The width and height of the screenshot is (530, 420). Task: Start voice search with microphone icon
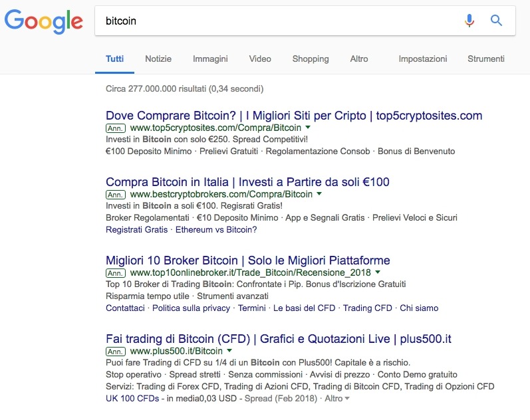[x=469, y=21]
